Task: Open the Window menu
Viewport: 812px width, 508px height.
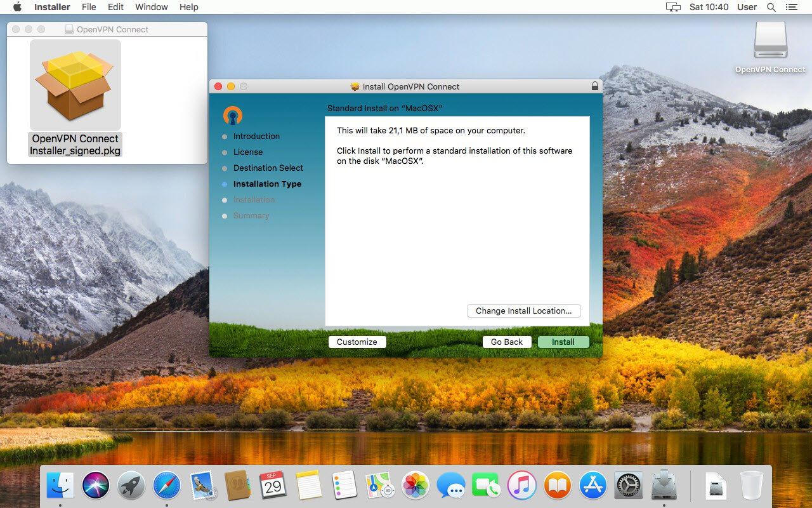Action: [x=152, y=7]
